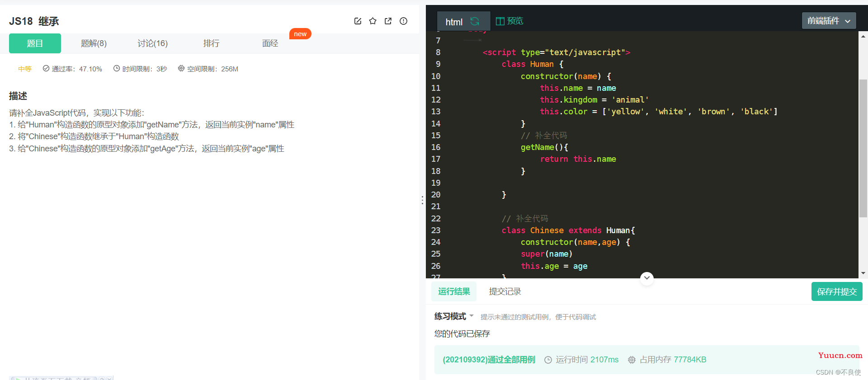Favorite the problem with the star icon
This screenshot has height=380, width=868.
373,21
